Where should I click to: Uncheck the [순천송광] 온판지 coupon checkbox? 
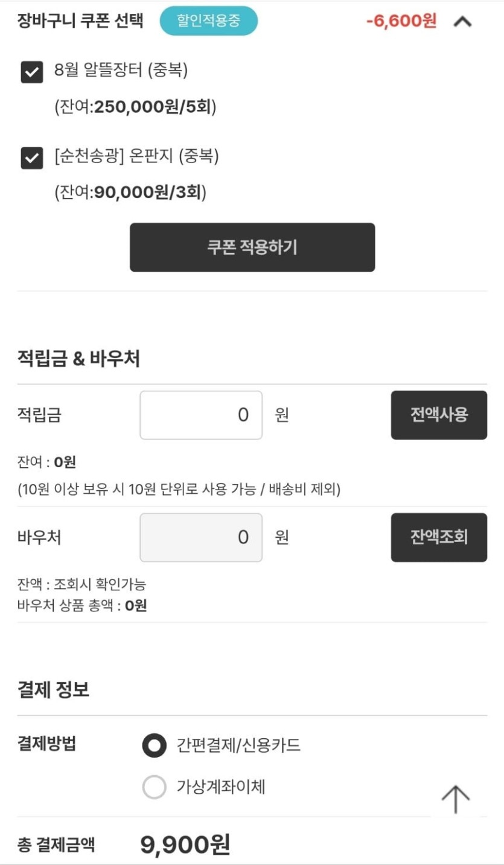point(32,158)
